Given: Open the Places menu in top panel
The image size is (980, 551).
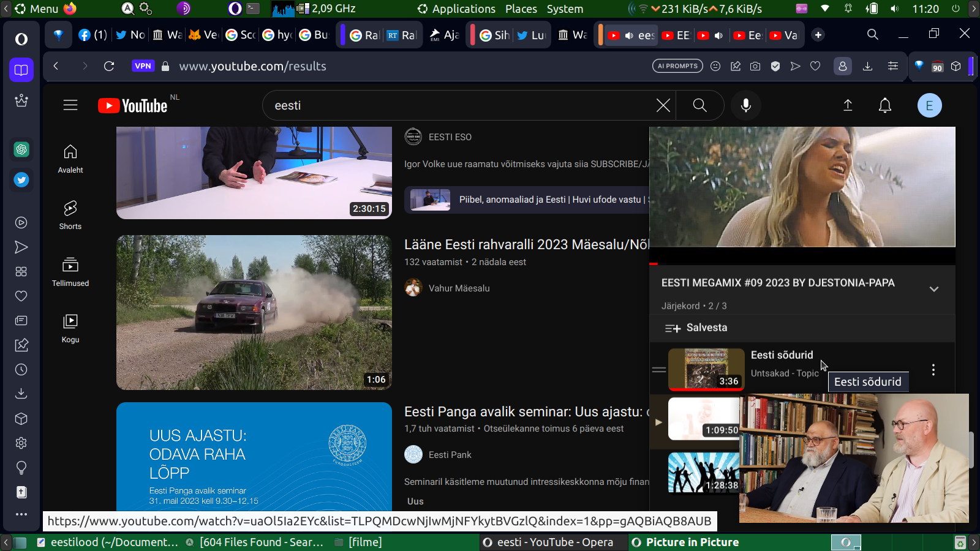Looking at the screenshot, I should click(x=521, y=9).
